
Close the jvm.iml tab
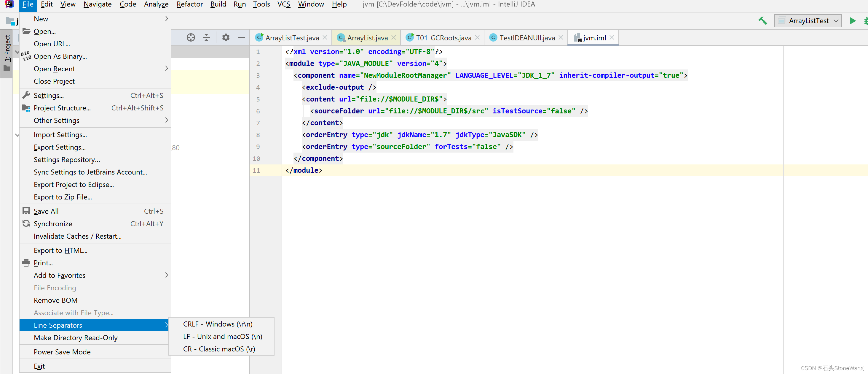[612, 37]
